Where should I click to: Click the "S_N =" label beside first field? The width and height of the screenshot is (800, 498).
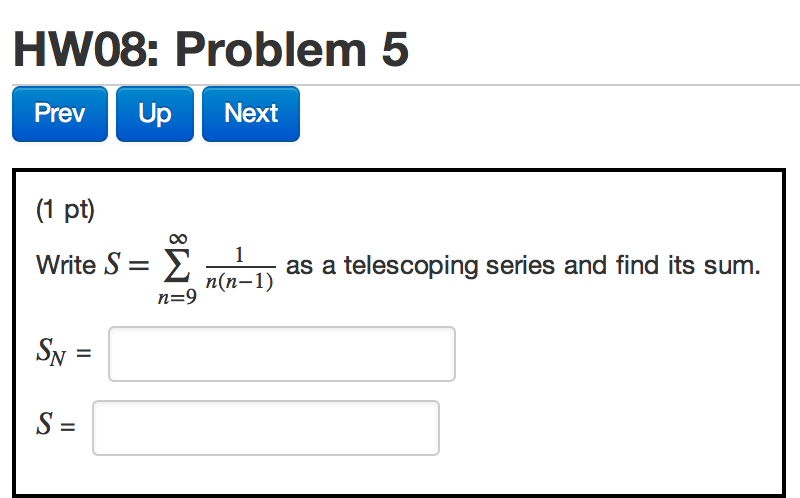[64, 355]
